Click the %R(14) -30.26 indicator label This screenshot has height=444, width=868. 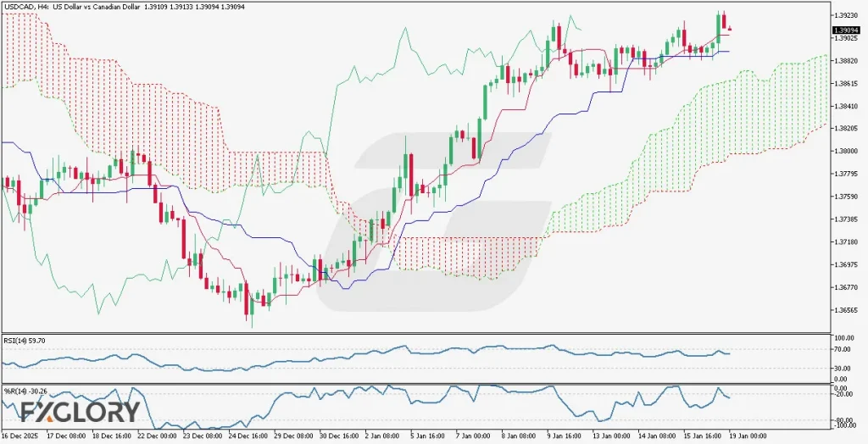click(x=25, y=391)
